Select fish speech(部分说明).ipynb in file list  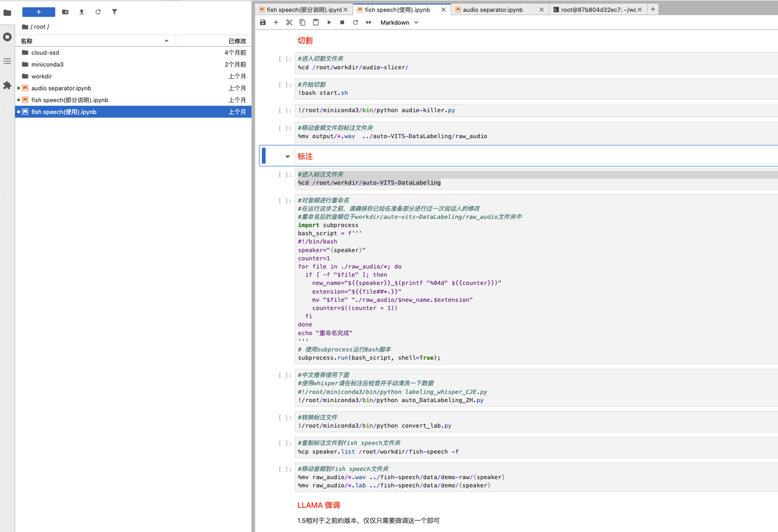pyautogui.click(x=133, y=100)
